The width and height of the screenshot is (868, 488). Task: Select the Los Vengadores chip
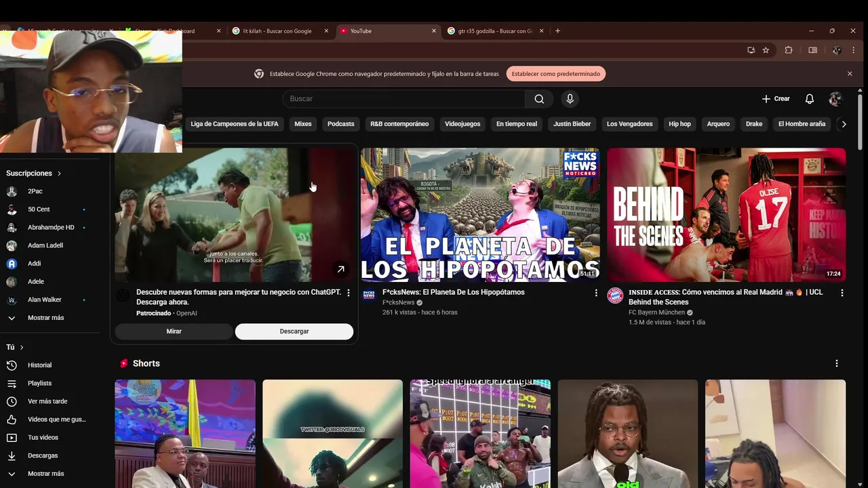[x=629, y=124]
